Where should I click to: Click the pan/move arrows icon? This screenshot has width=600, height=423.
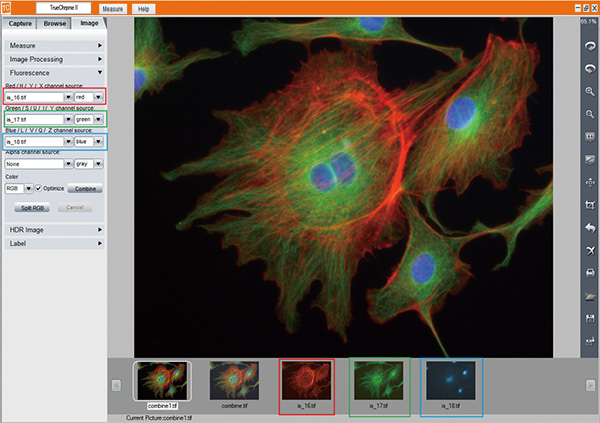point(588,182)
